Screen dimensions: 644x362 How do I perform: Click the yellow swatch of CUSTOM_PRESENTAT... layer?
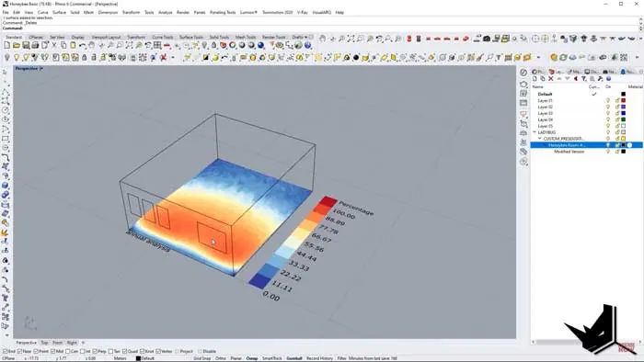click(x=623, y=139)
